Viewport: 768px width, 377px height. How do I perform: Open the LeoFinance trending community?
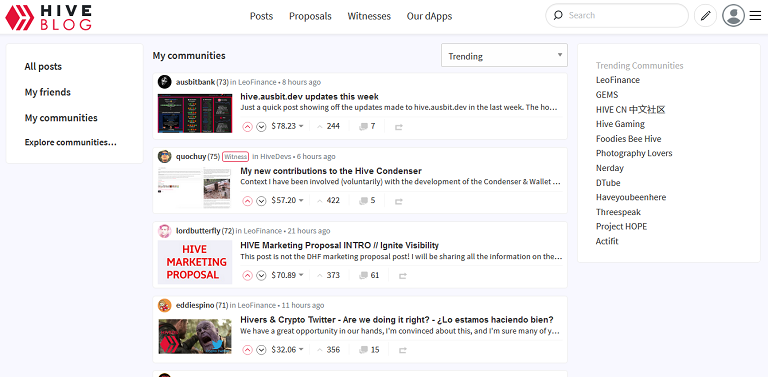(618, 80)
